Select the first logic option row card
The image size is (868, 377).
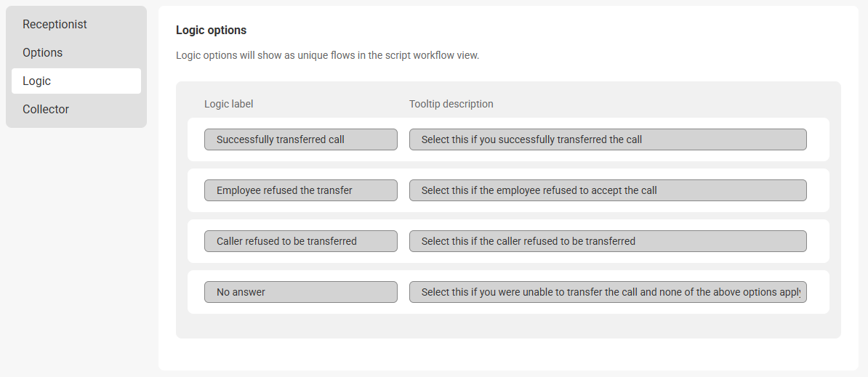(817, 139)
